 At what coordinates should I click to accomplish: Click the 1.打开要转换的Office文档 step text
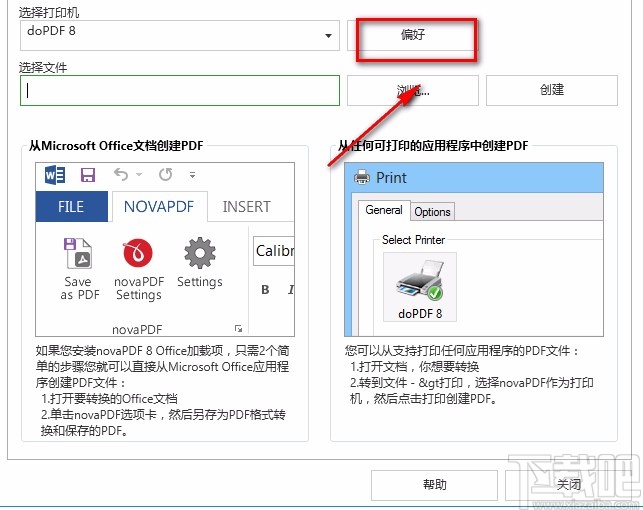click(109, 398)
